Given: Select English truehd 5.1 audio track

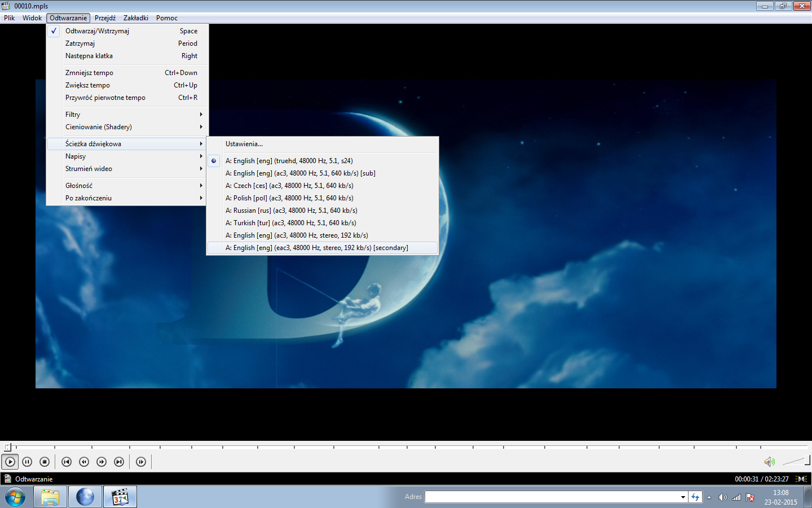Looking at the screenshot, I should tap(322, 161).
